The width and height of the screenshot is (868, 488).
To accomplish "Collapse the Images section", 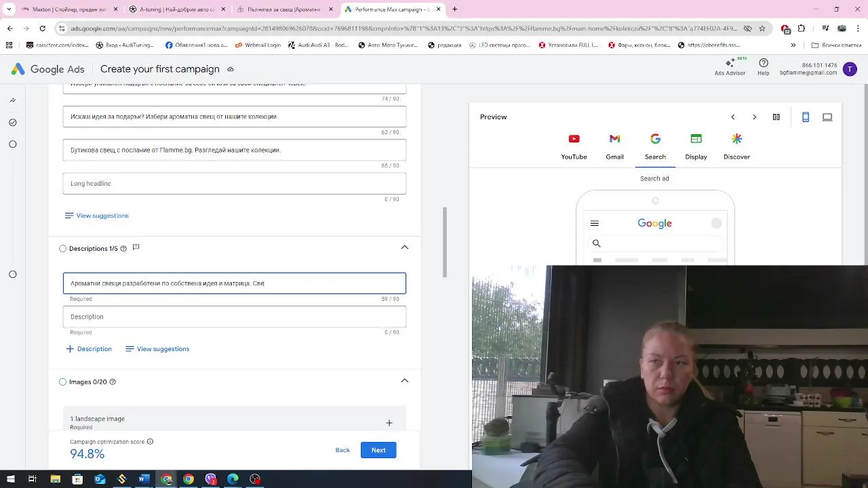I will [x=405, y=381].
